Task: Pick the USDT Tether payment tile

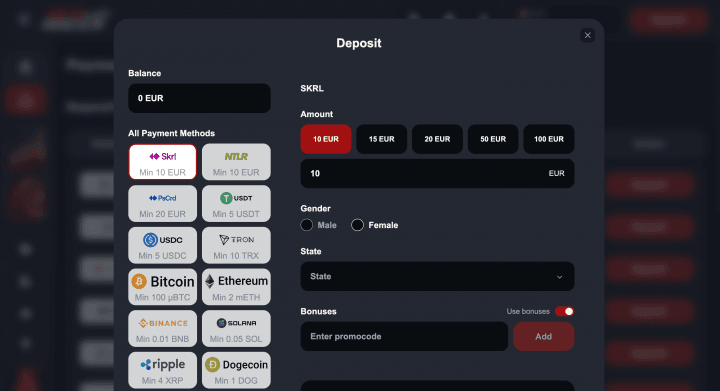Action: point(236,204)
